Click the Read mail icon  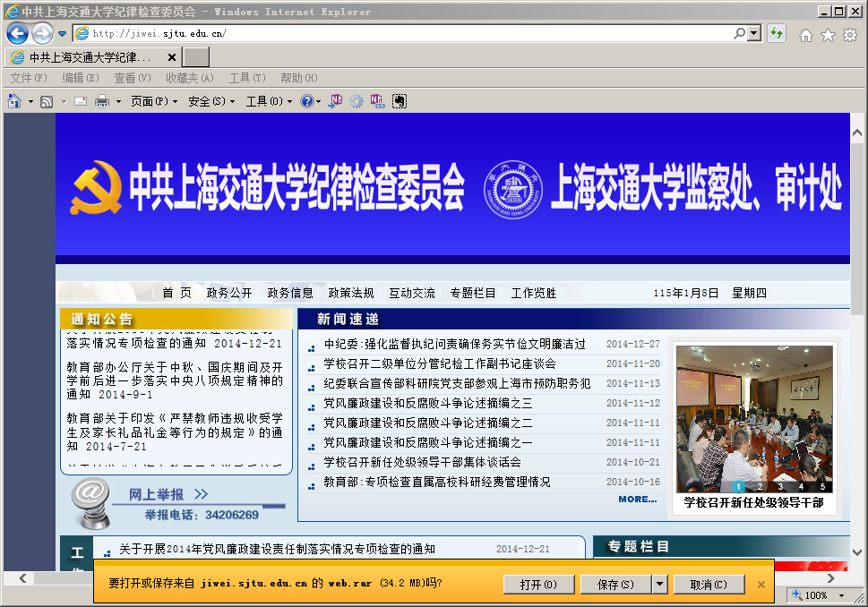click(x=81, y=101)
